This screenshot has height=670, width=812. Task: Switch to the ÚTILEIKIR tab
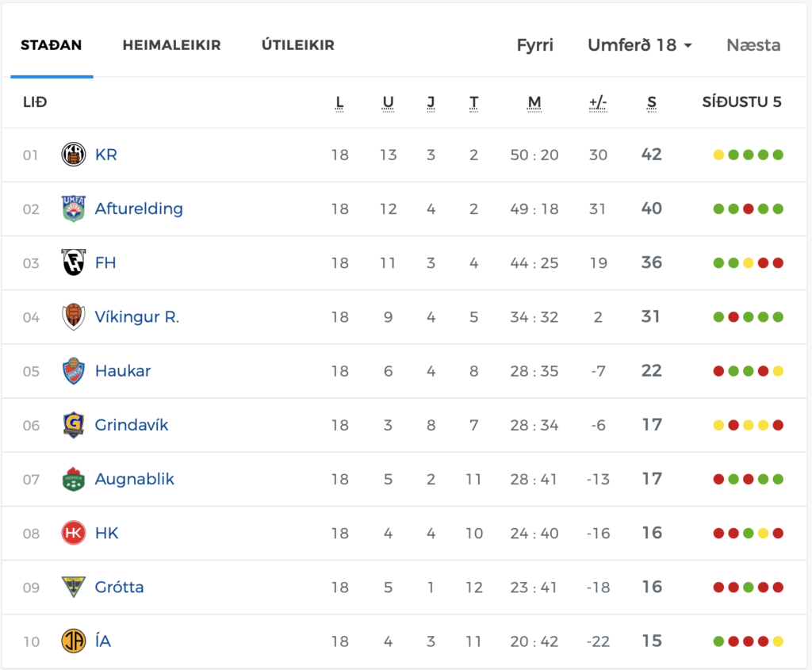[x=298, y=45]
